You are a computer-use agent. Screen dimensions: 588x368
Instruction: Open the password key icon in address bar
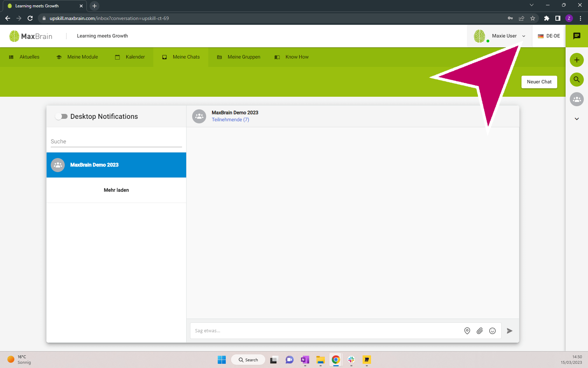[510, 18]
